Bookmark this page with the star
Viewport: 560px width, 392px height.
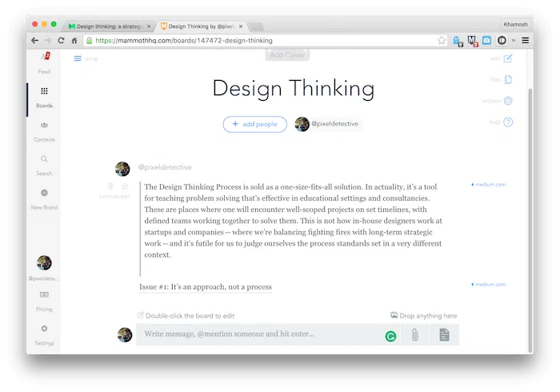click(x=442, y=40)
